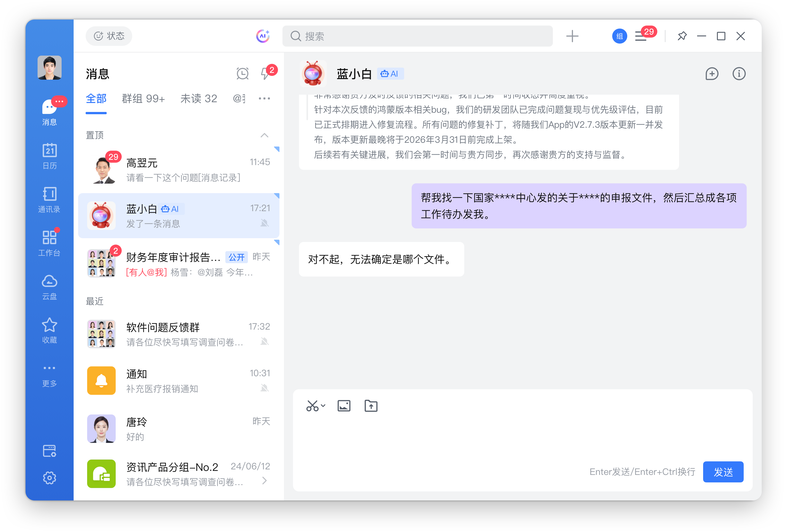Switch to the 群组 tab
This screenshot has height=532, width=785.
[x=143, y=99]
